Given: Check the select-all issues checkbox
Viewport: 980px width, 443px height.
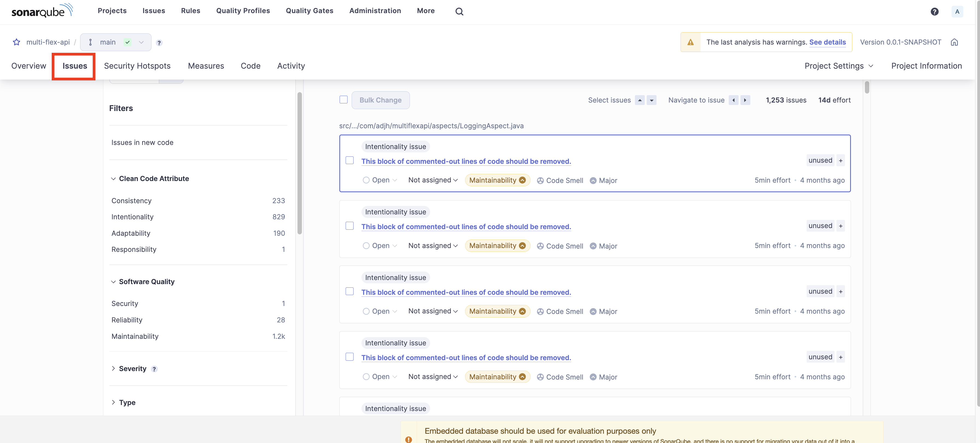Looking at the screenshot, I should click(343, 100).
